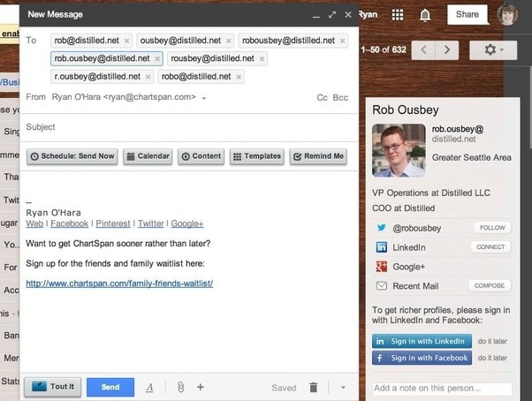Go to next page of mail
Screen dimensions: 532x401
447,50
